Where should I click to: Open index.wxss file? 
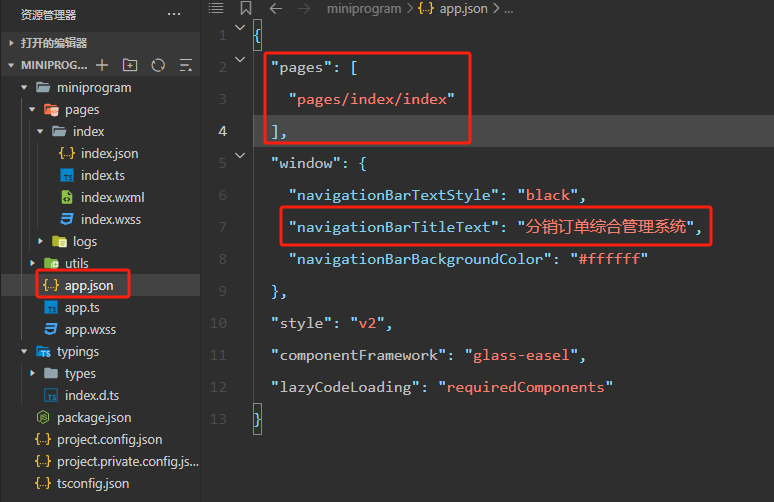pos(111,219)
